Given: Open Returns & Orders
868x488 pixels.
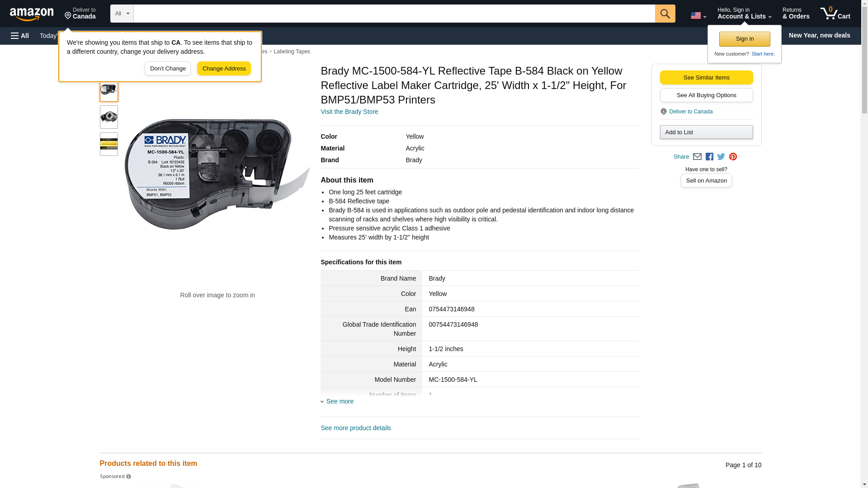Looking at the screenshot, I should click(x=796, y=14).
